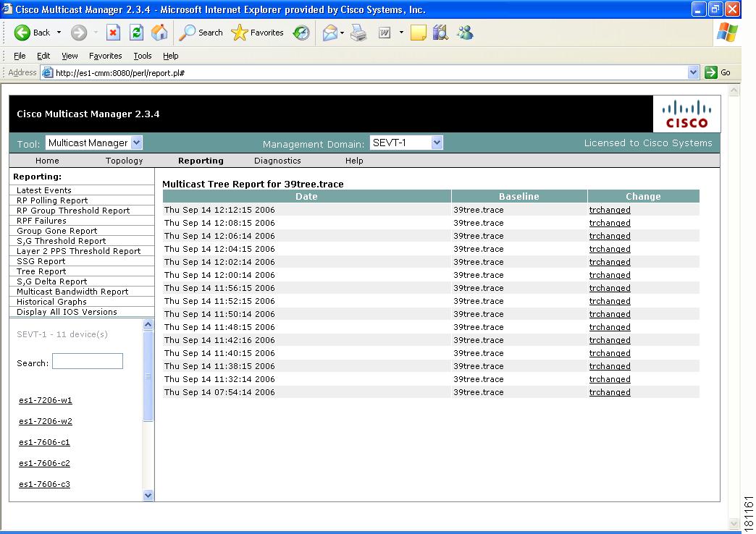Expand the Mail button dropdown arrow

342,33
